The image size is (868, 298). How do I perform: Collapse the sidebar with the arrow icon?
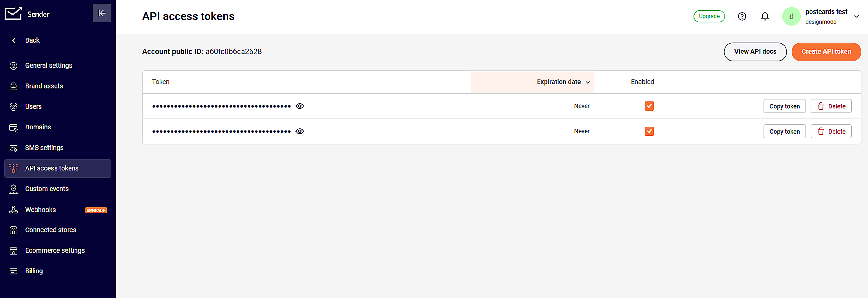(x=102, y=13)
